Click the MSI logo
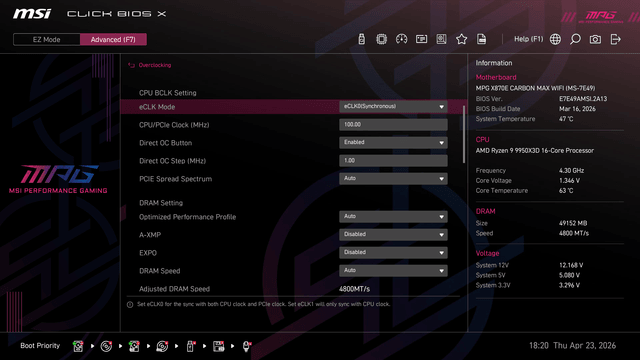 (32, 14)
